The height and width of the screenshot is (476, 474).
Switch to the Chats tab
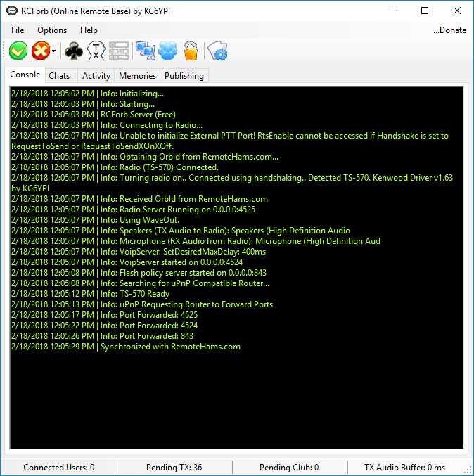pyautogui.click(x=59, y=76)
